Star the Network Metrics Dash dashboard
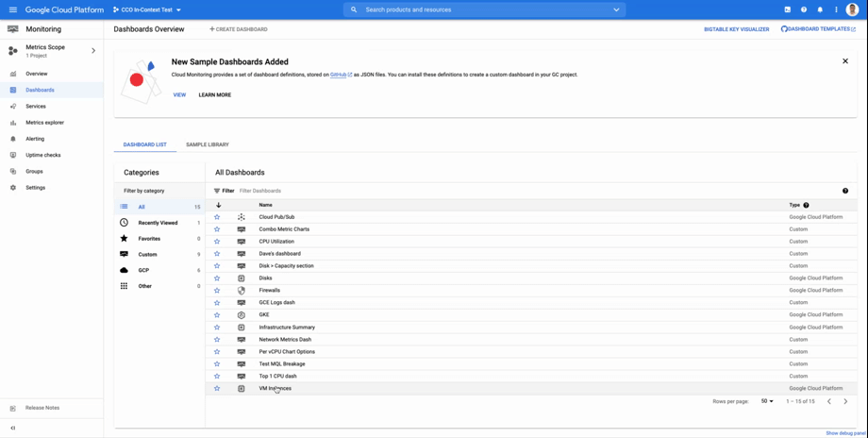Screen dimensions: 868x438 click(x=217, y=340)
